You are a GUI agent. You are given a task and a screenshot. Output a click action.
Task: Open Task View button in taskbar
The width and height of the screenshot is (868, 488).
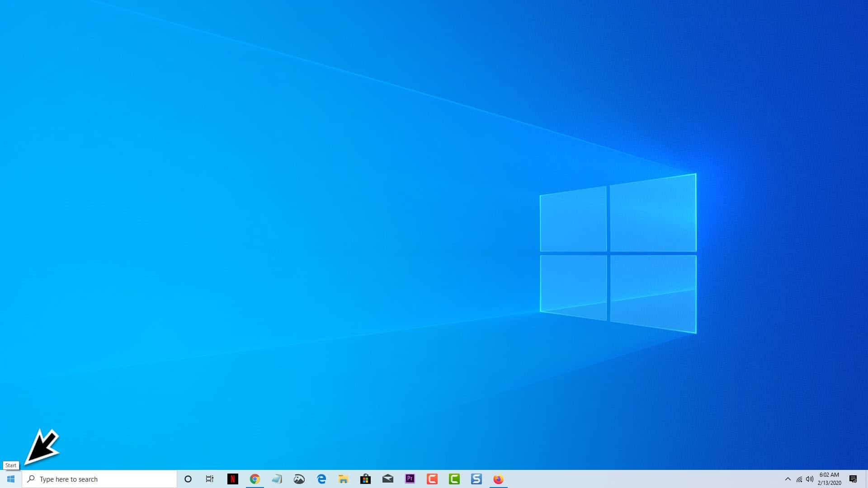click(x=210, y=479)
